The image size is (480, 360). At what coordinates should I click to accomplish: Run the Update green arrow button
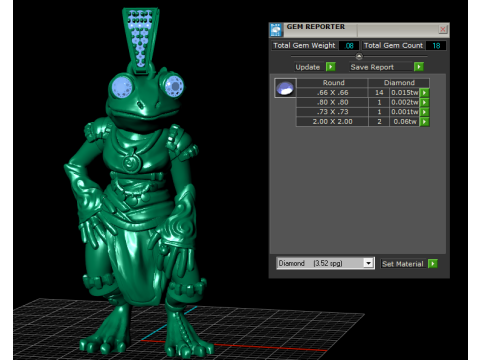pyautogui.click(x=331, y=67)
